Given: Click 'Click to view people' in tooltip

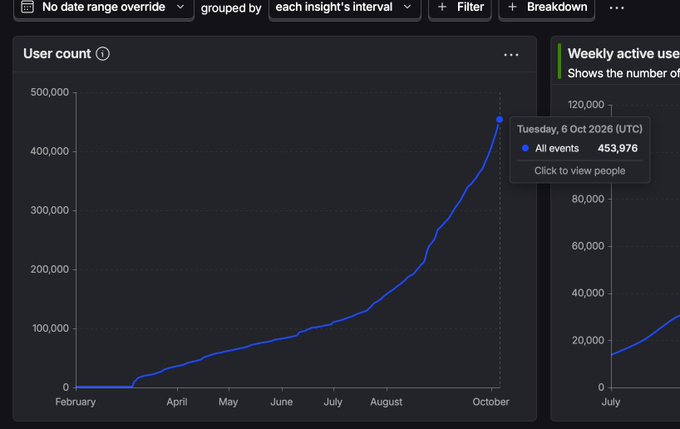Looking at the screenshot, I should (579, 171).
